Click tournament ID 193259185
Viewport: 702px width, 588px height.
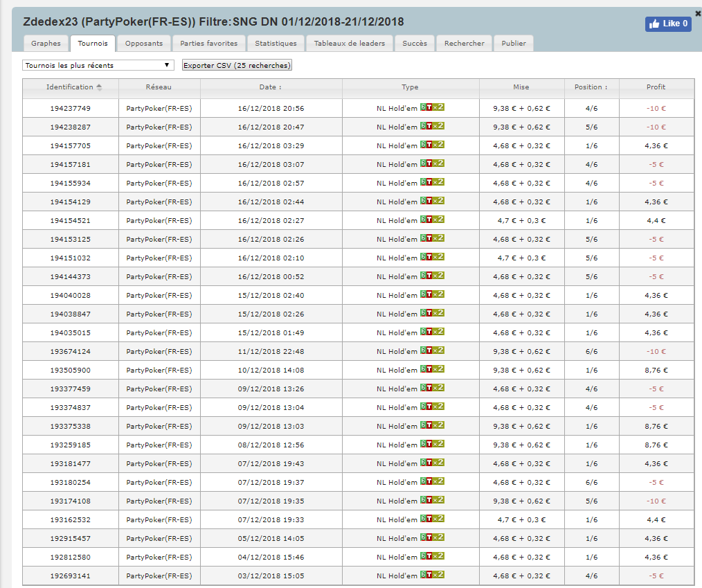click(x=71, y=445)
